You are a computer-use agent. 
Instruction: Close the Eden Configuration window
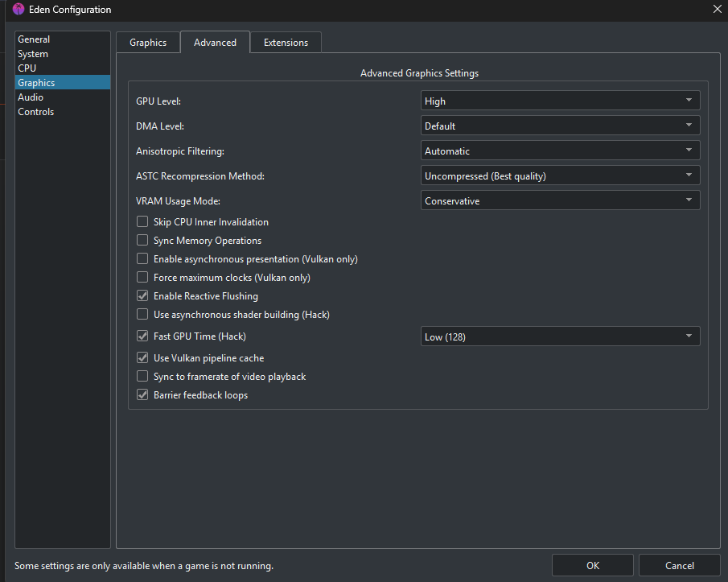[717, 9]
